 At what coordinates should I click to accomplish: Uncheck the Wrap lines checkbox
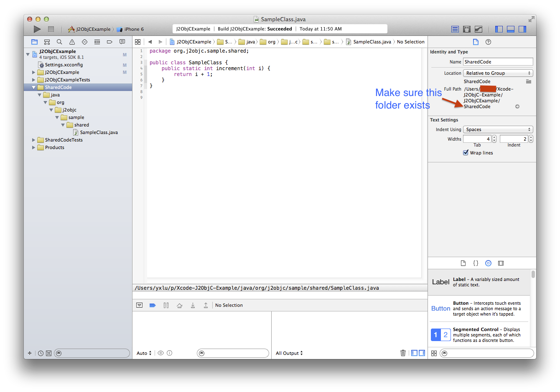click(x=466, y=152)
